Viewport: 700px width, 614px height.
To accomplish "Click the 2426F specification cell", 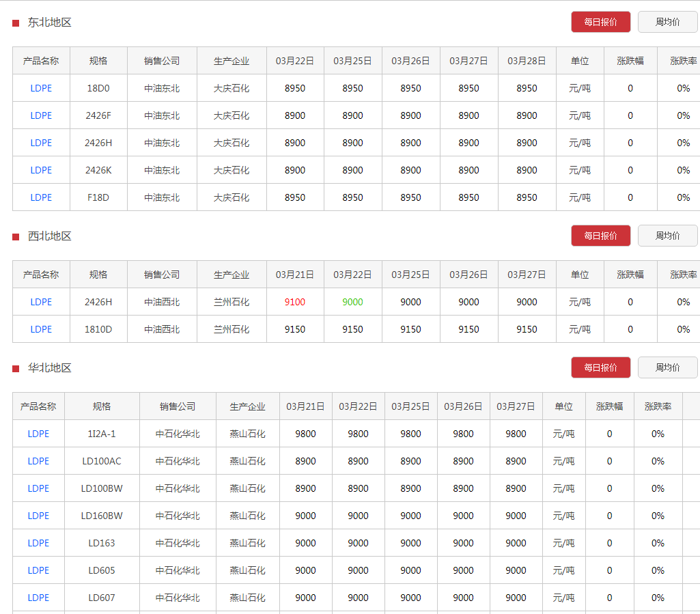I will coord(98,115).
